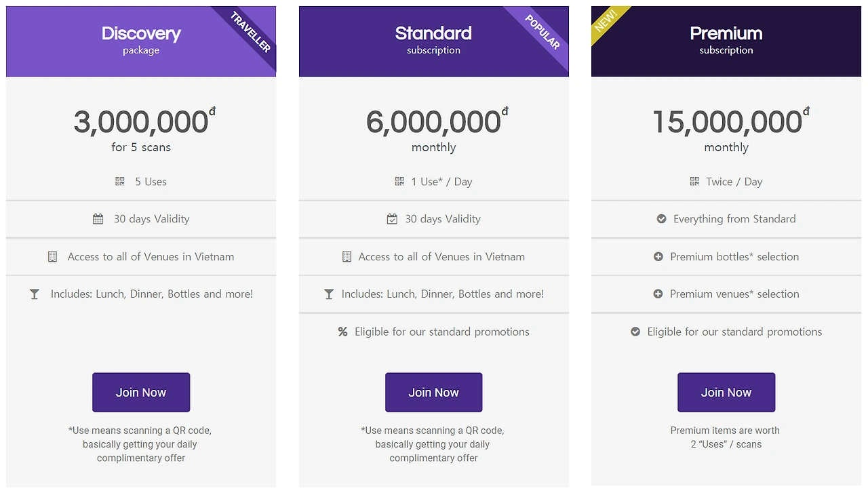Click the calendar check icon in Standard subscription

[x=392, y=219]
